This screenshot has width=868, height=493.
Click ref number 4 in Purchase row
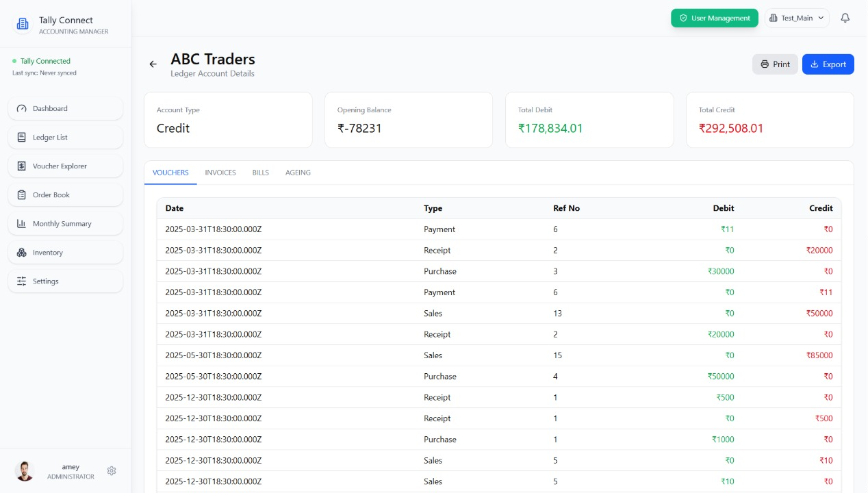[x=555, y=377]
